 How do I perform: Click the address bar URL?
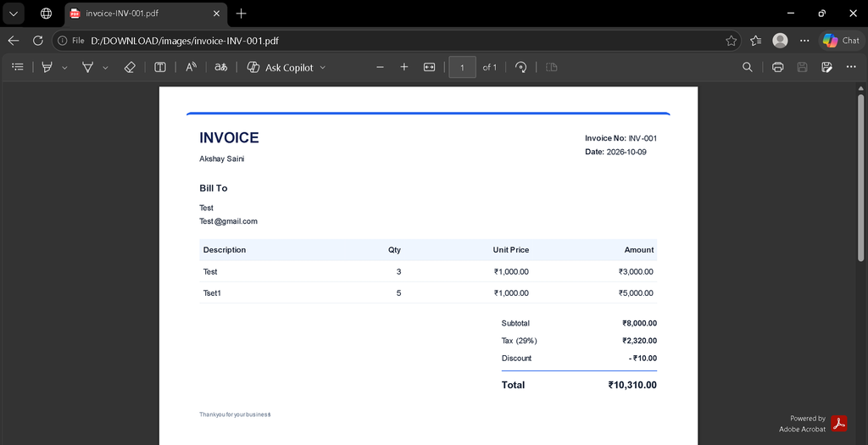(185, 41)
